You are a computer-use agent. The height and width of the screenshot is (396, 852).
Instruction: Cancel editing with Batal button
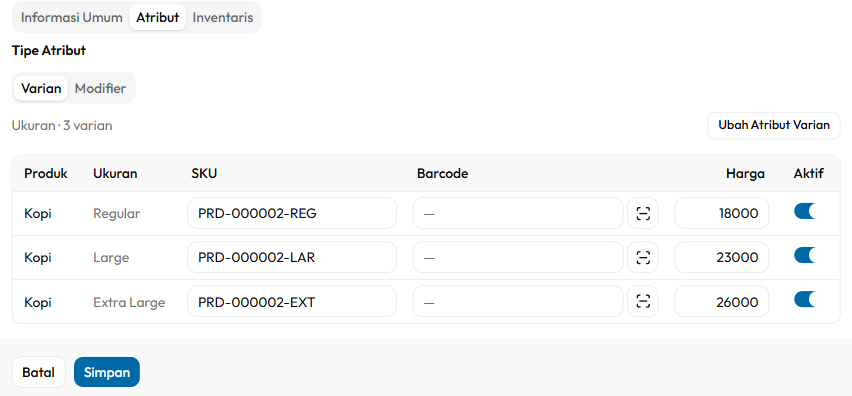pyautogui.click(x=39, y=372)
